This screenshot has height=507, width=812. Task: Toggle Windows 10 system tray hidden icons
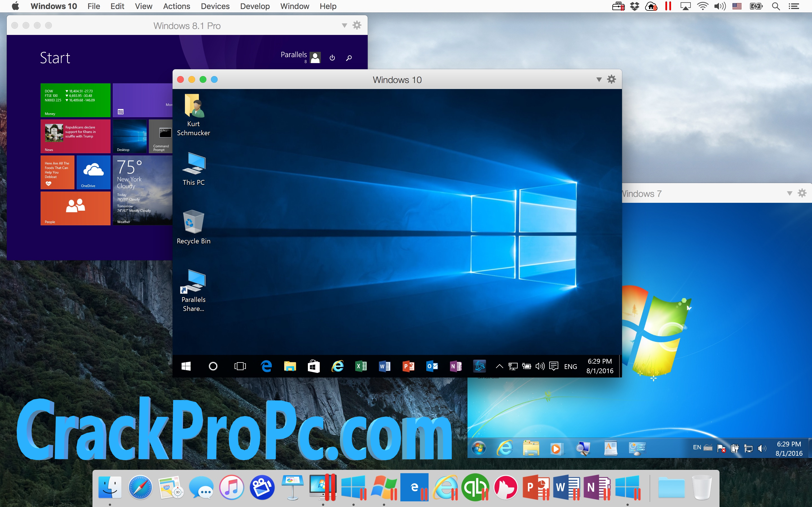(499, 366)
